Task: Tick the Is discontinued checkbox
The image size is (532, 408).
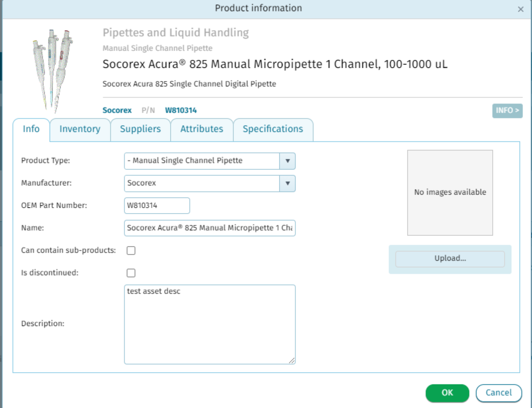Action: click(131, 273)
